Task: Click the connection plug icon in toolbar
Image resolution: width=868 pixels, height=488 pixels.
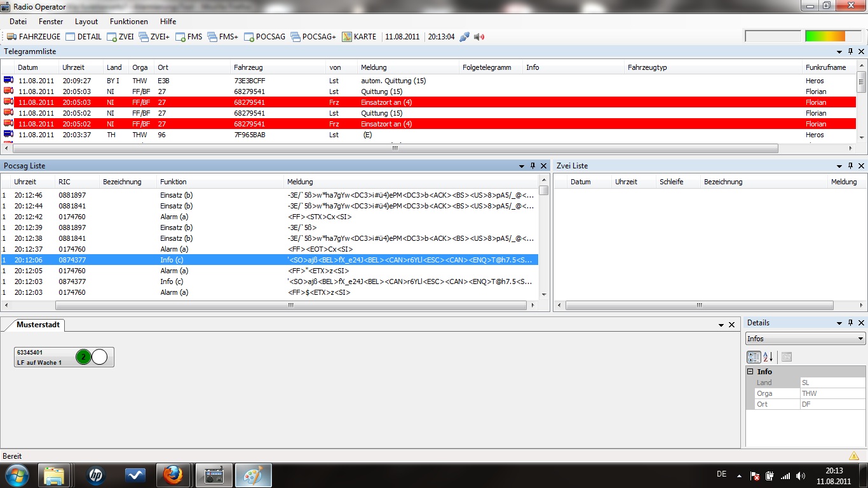Action: (465, 37)
